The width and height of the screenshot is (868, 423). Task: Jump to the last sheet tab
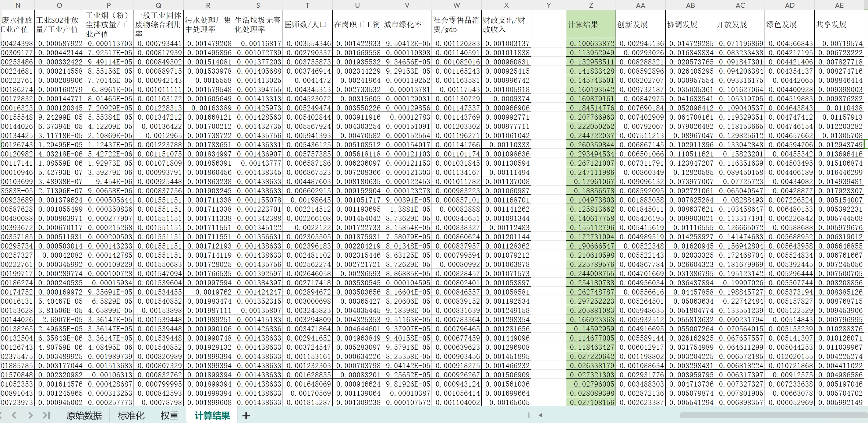[x=46, y=415]
